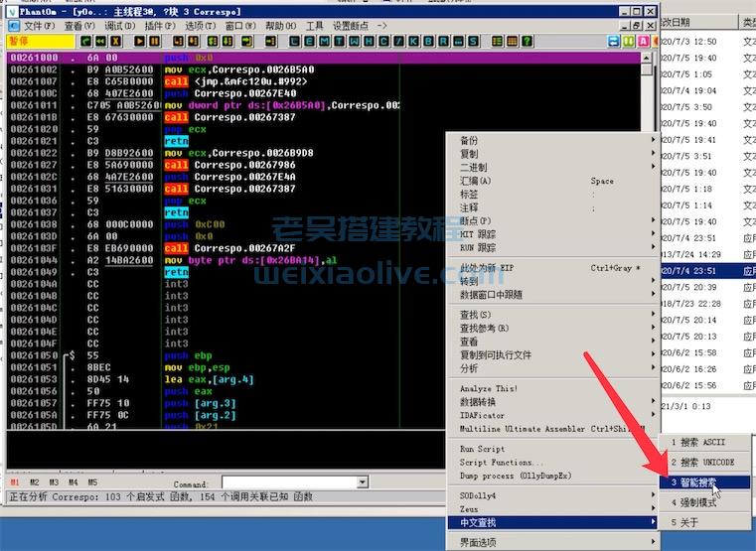Click the pause debugging toolbar button
The height and width of the screenshot is (551, 756).
click(154, 41)
